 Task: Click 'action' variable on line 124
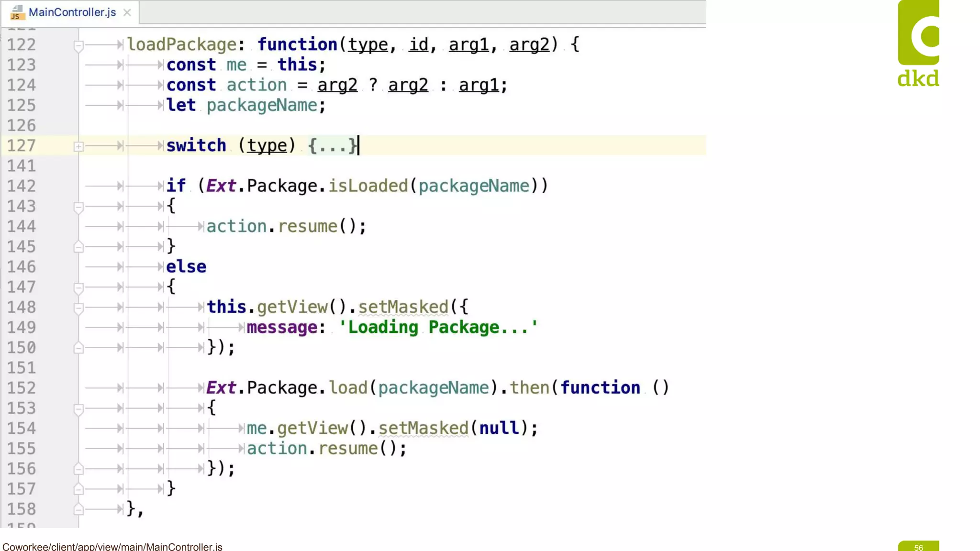click(x=256, y=85)
